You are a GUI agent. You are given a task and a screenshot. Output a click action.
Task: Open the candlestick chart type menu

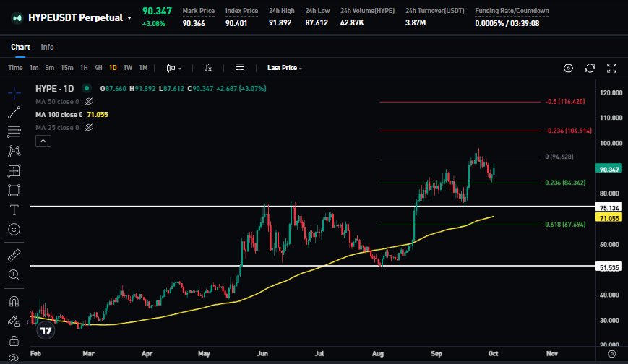coord(174,68)
